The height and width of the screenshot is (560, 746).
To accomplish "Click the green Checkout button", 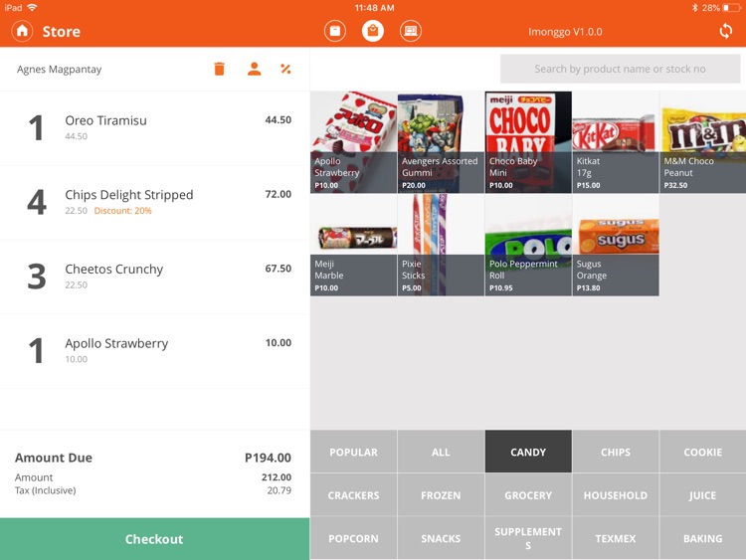I will pos(154,538).
